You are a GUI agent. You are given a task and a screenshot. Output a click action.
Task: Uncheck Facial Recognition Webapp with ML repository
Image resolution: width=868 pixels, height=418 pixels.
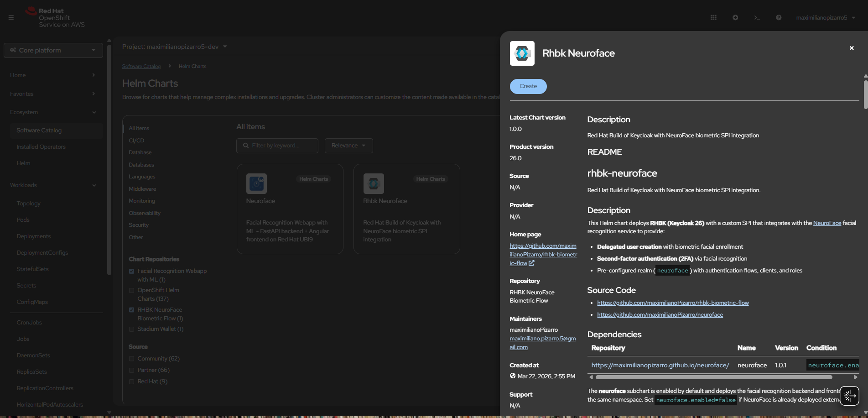click(x=132, y=271)
